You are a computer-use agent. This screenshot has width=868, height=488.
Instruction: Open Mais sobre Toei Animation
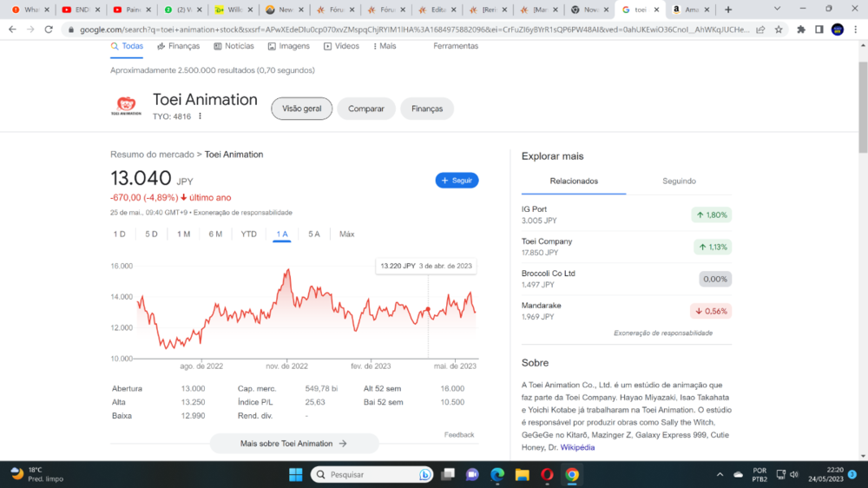294,444
